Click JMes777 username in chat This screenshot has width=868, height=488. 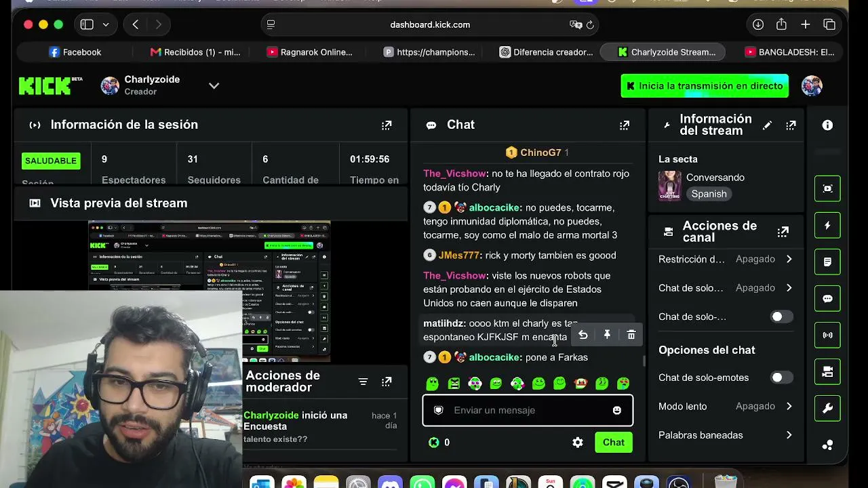[x=460, y=256]
